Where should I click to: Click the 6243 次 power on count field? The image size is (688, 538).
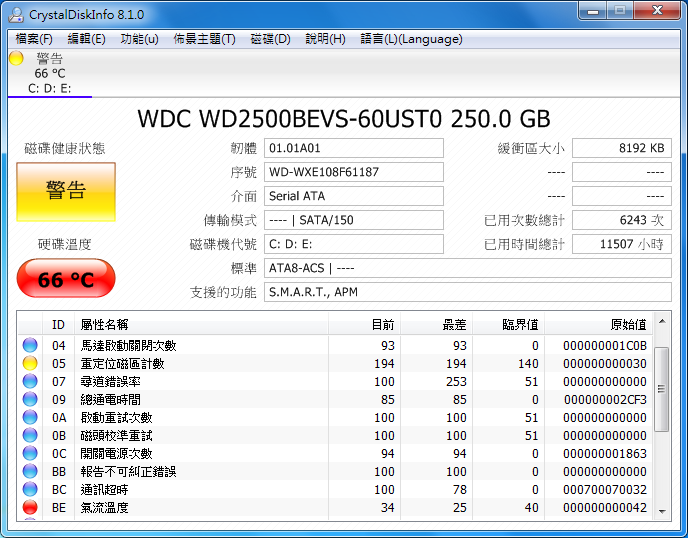click(622, 220)
